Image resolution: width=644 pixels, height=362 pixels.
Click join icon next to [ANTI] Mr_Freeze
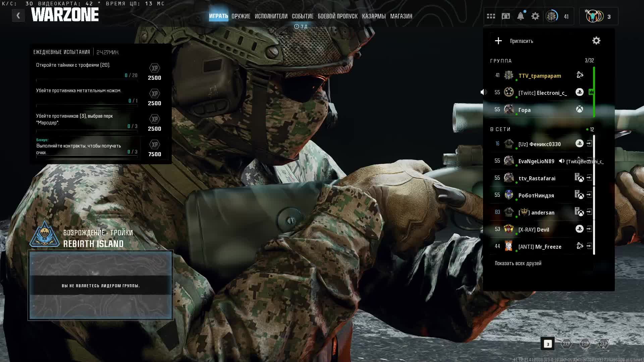(589, 246)
